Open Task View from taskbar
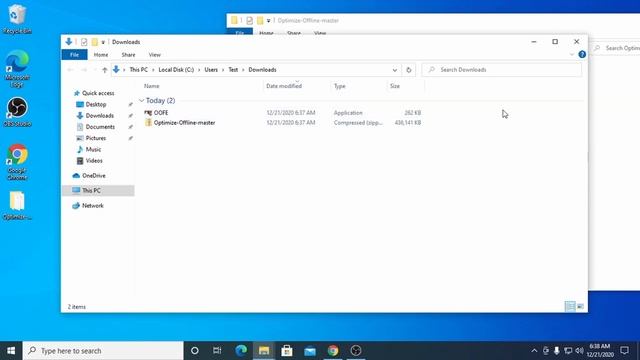The height and width of the screenshot is (360, 640). [x=217, y=351]
